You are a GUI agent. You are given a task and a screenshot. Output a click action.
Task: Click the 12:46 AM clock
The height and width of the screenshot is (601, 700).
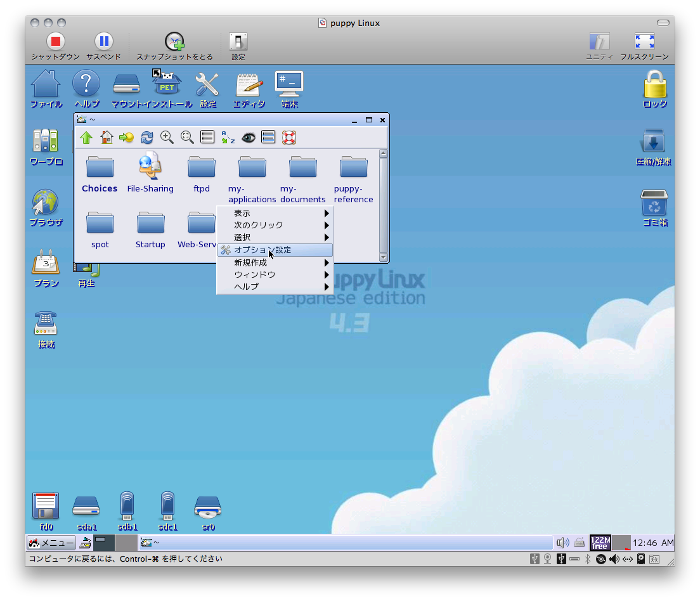653,543
